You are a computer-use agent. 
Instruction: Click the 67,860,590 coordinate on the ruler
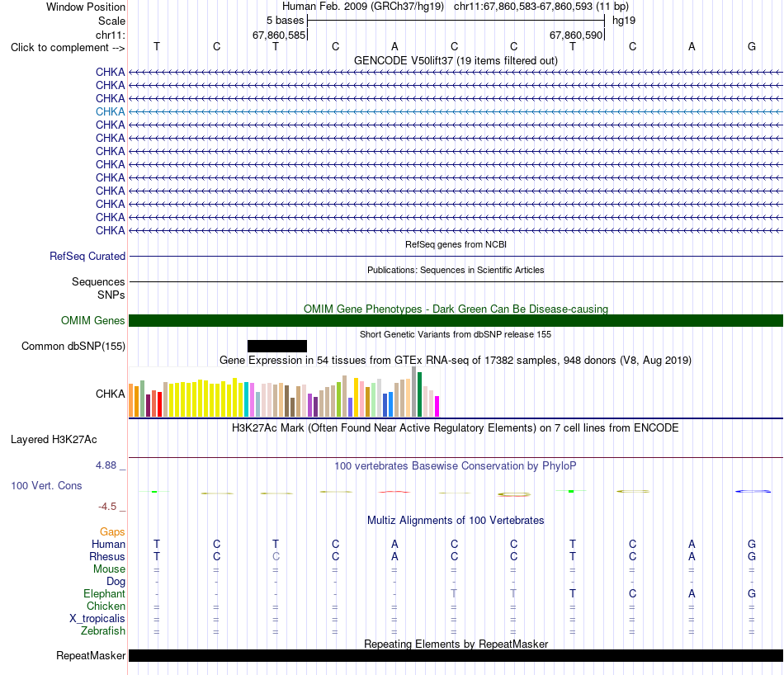pyautogui.click(x=576, y=35)
